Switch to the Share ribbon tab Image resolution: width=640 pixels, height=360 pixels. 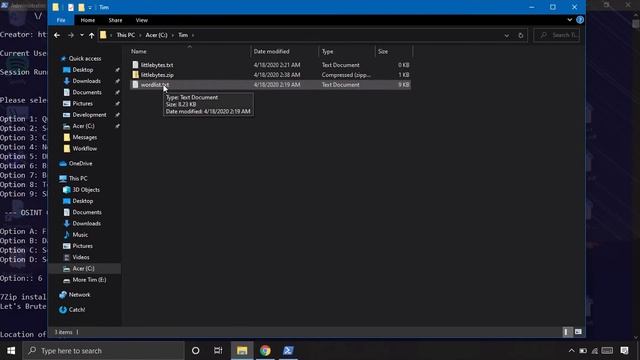pyautogui.click(x=115, y=20)
